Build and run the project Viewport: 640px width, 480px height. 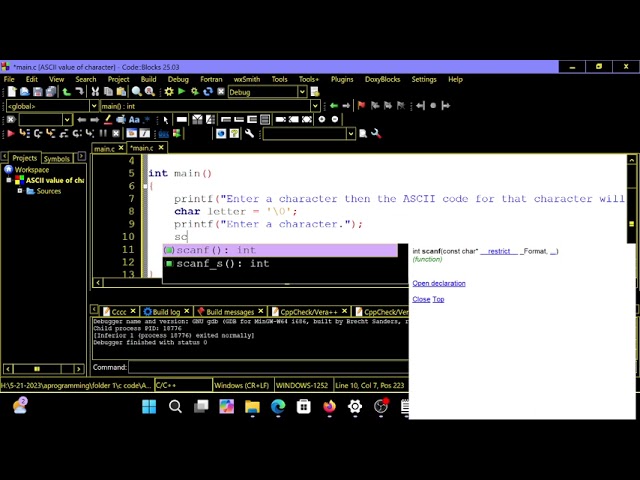[195, 92]
